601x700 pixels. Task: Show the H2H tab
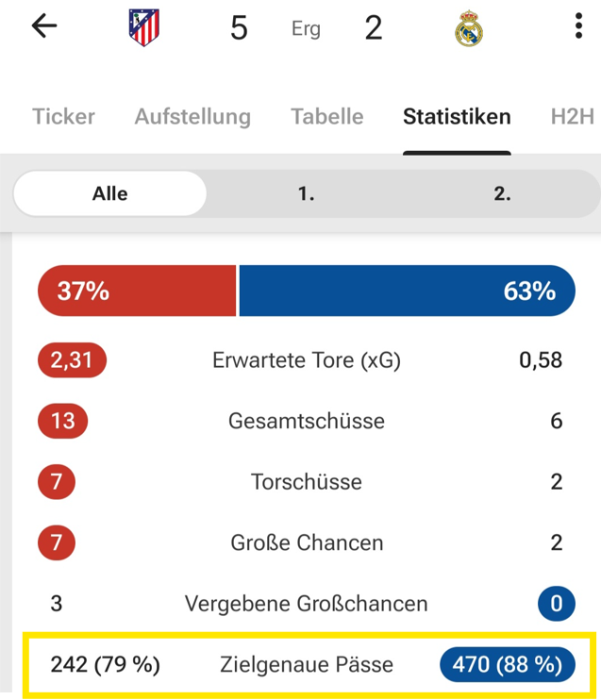pos(573,117)
